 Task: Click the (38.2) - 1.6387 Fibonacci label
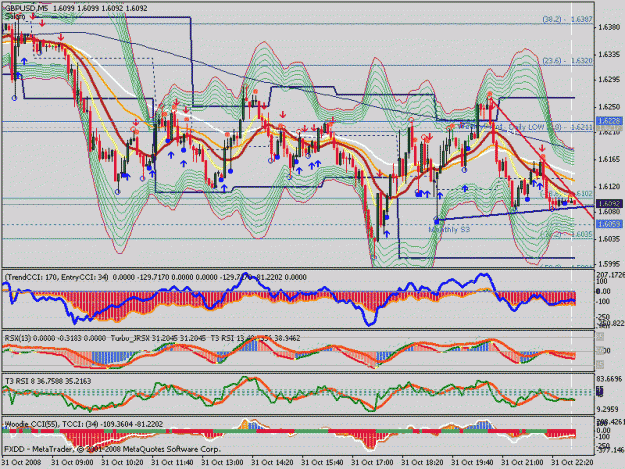(x=567, y=19)
